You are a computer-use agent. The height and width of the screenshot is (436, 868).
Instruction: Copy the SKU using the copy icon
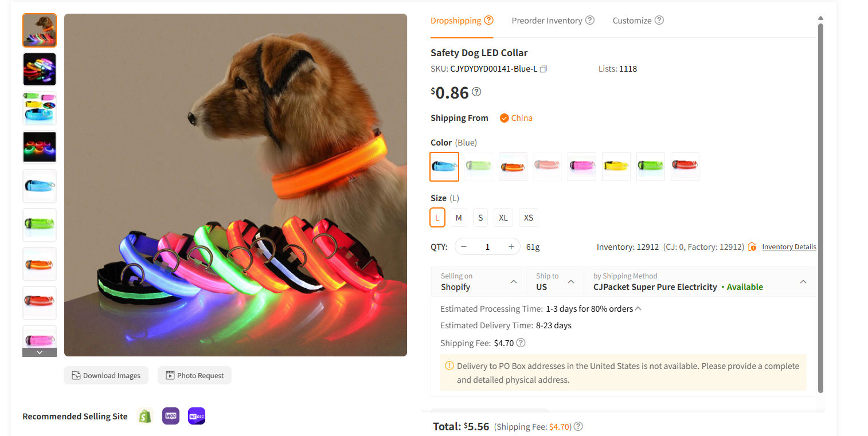coord(543,68)
